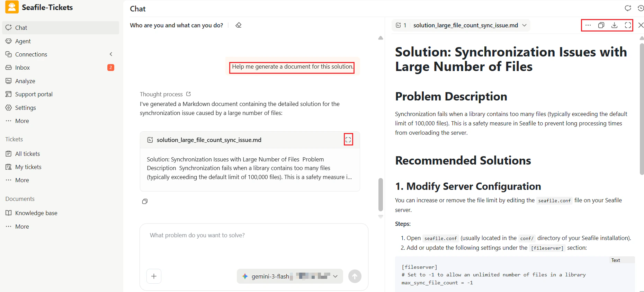
Task: Collapse the Connections chevron arrow
Action: [x=111, y=54]
